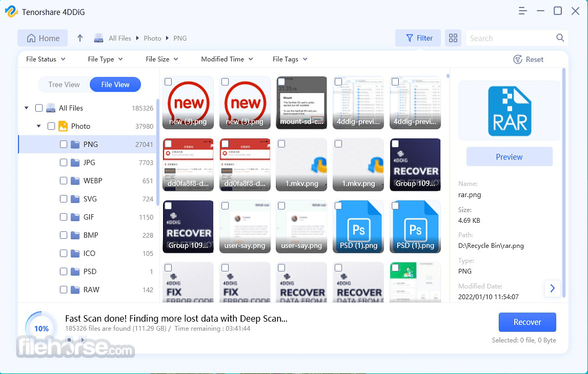Collapse the All Files tree node
This screenshot has height=374, width=588.
click(26, 108)
